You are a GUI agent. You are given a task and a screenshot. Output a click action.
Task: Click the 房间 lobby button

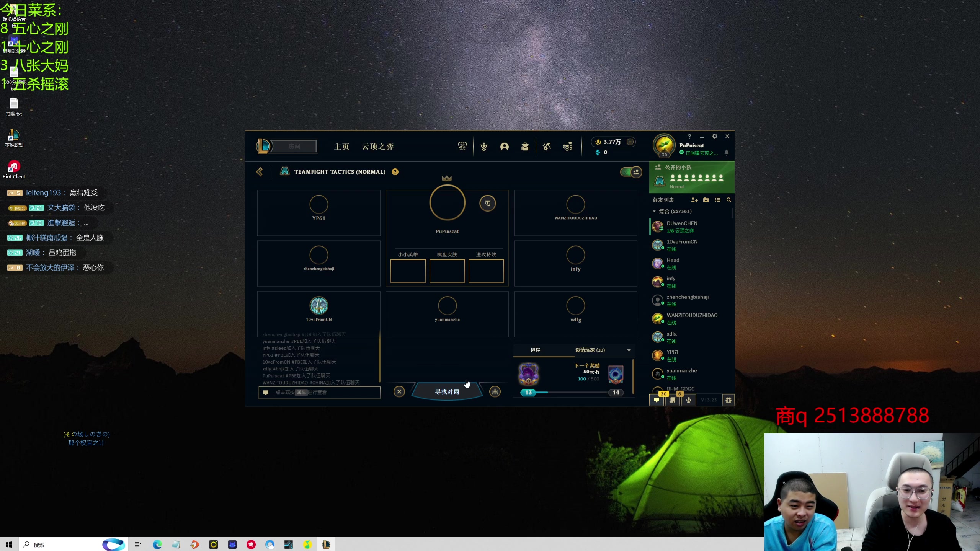point(294,146)
